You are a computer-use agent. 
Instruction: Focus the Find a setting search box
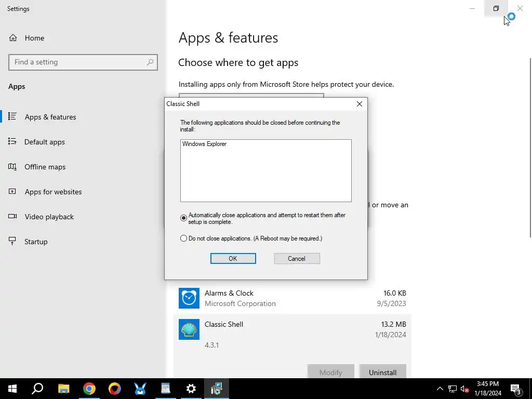click(x=83, y=62)
